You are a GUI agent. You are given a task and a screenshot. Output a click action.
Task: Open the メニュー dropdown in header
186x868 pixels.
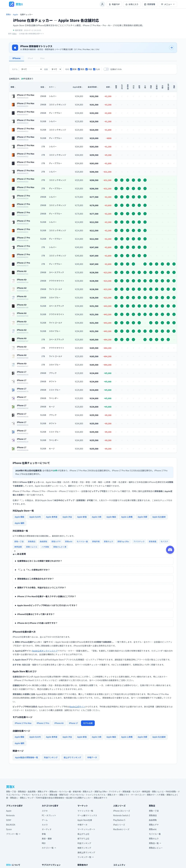click(168, 4)
